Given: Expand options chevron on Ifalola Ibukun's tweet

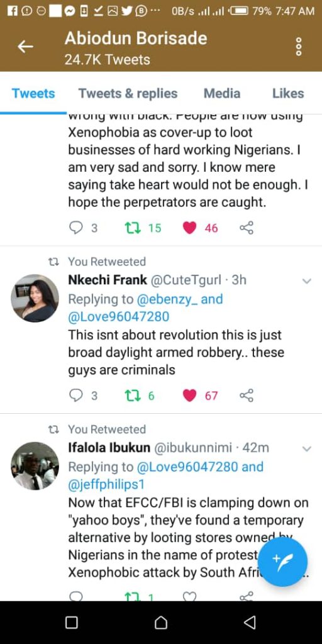Looking at the screenshot, I should [307, 449].
